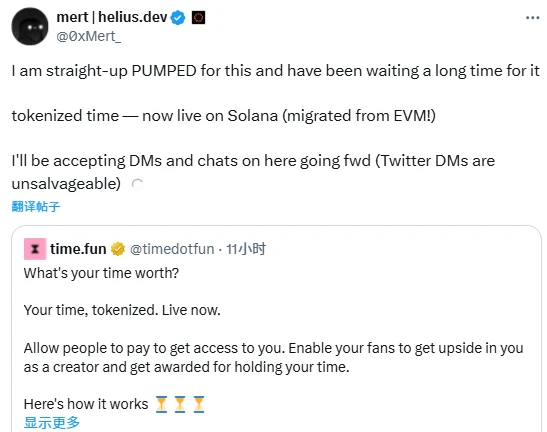Screen dimensions: 547x432
Task: Click the first hourglass emoji after 'Here's how it works'
Action: (x=161, y=404)
